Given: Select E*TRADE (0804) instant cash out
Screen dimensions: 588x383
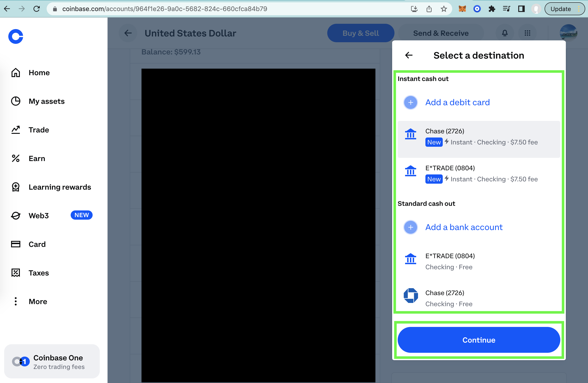Looking at the screenshot, I should click(479, 176).
